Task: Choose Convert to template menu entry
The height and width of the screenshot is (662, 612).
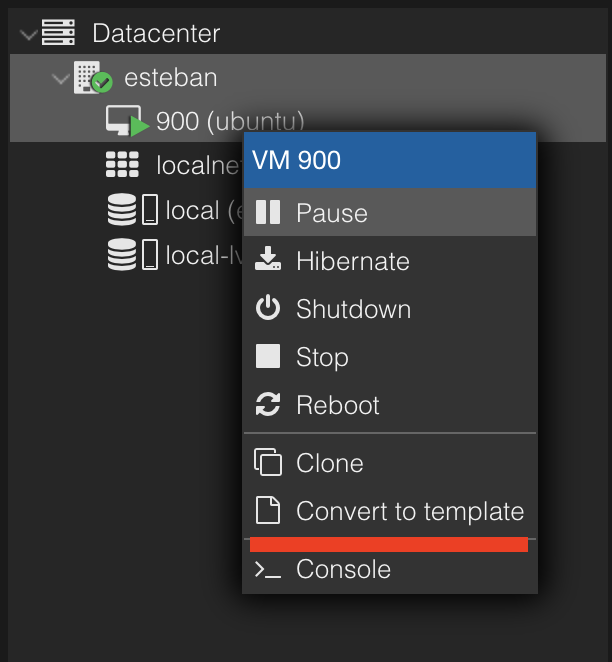Action: (x=390, y=511)
